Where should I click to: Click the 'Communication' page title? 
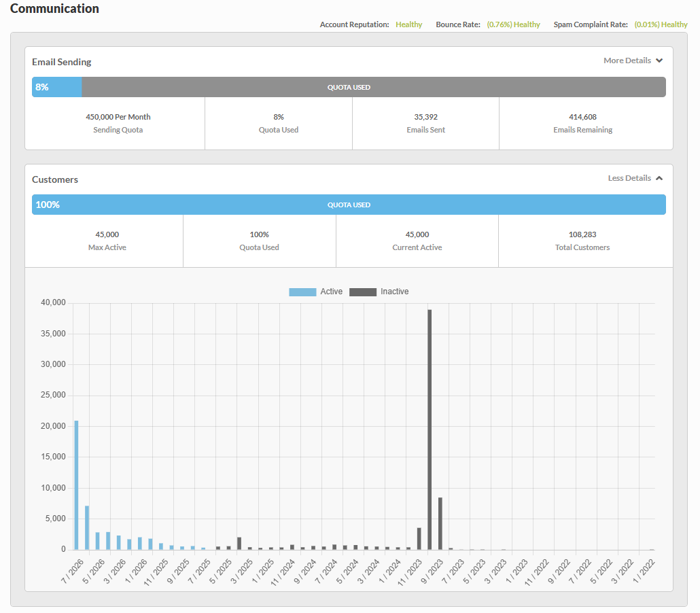(54, 8)
